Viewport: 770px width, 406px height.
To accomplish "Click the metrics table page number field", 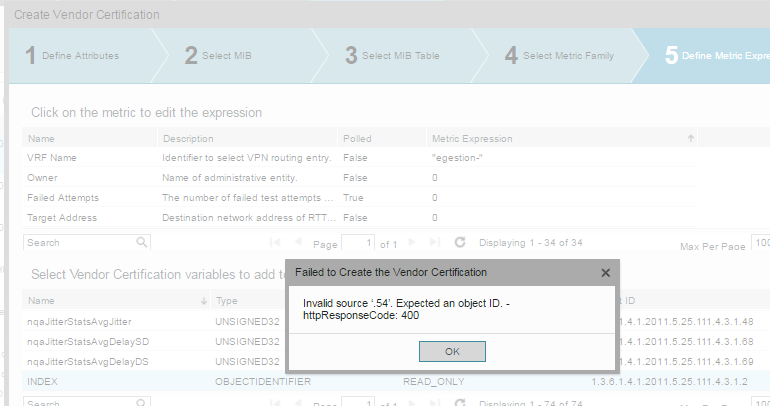I will pos(358,243).
